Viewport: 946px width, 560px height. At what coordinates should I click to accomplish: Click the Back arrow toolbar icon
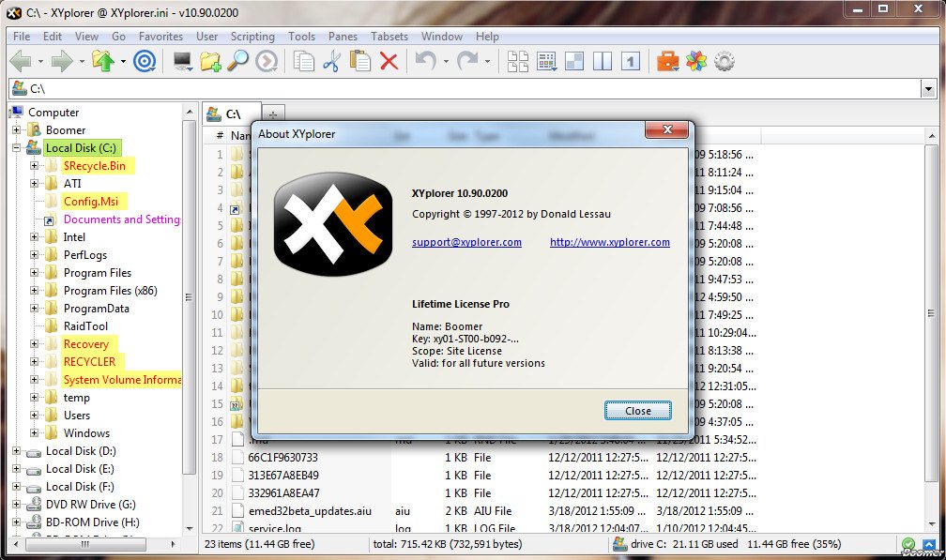point(21,61)
